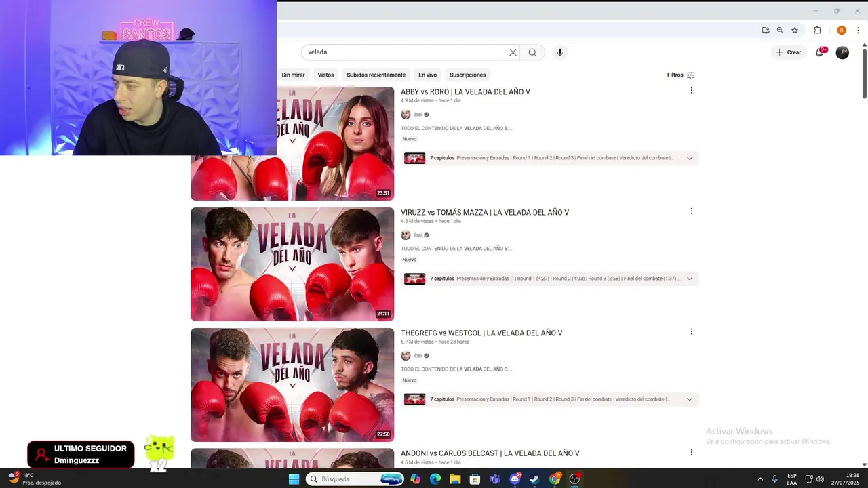
Task: Open the Windows Start menu
Action: 294,479
